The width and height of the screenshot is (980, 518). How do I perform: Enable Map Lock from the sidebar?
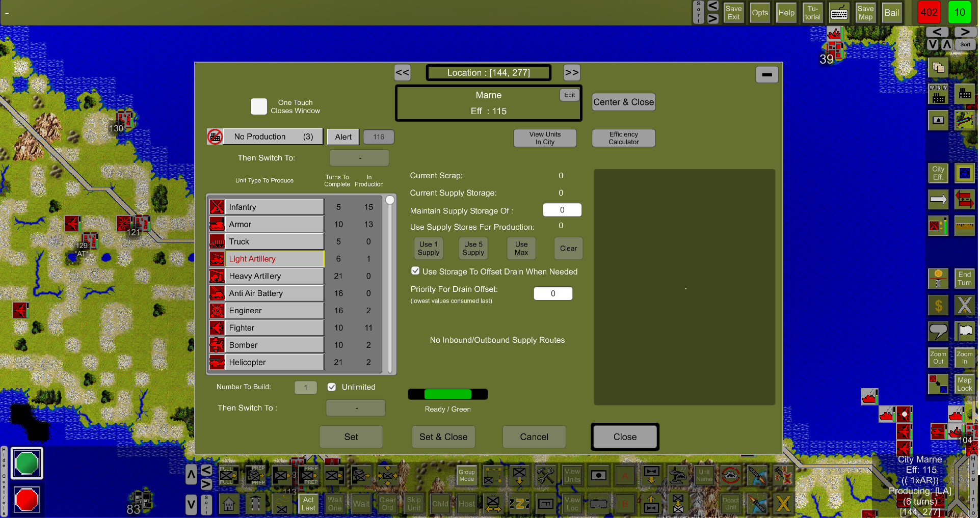click(x=964, y=384)
